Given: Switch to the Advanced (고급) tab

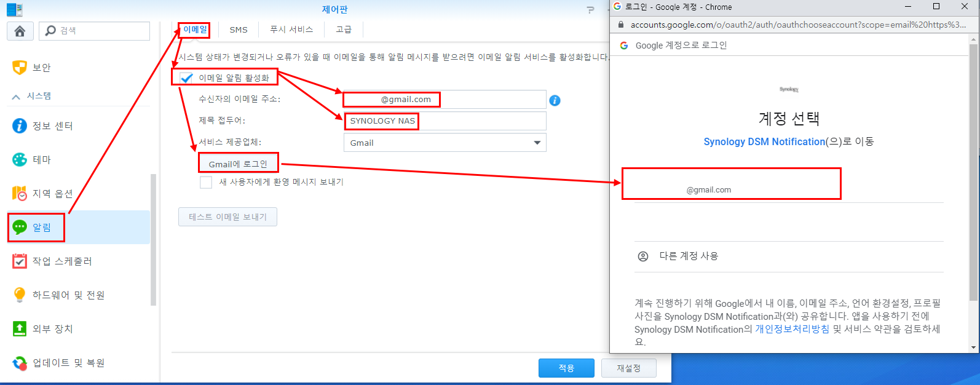Looking at the screenshot, I should [344, 30].
